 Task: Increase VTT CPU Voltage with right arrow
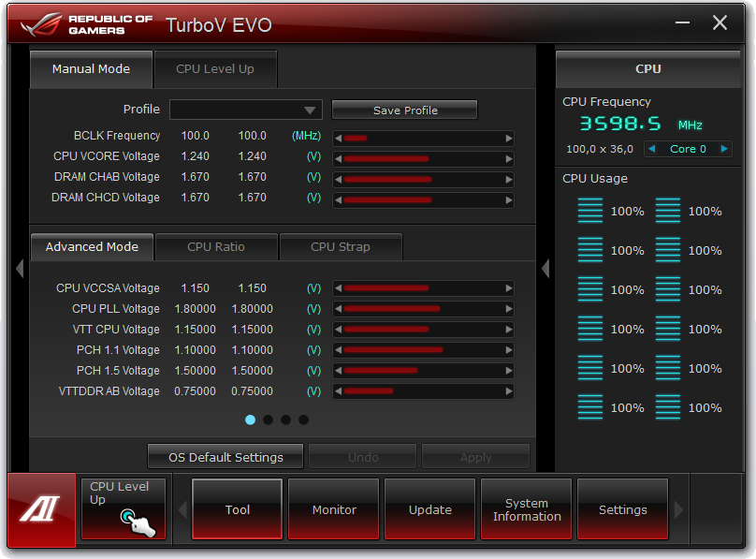point(509,330)
